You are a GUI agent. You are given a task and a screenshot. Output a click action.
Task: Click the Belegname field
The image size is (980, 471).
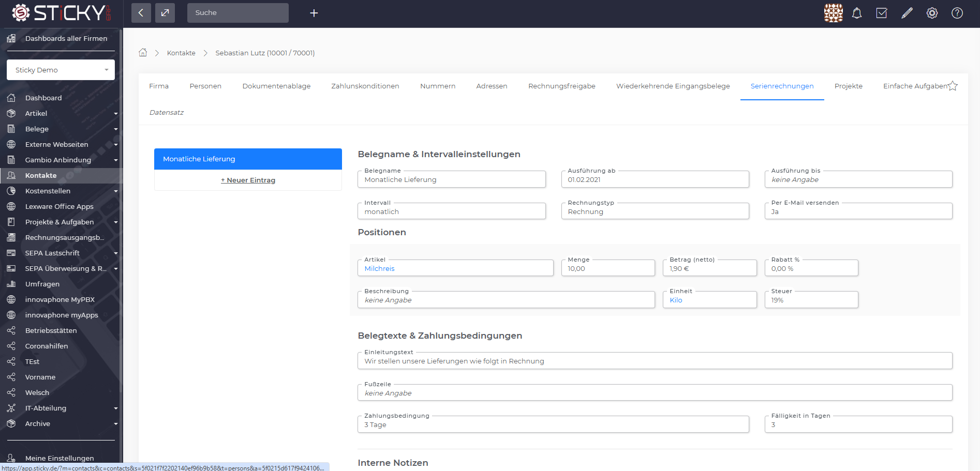[451, 179]
